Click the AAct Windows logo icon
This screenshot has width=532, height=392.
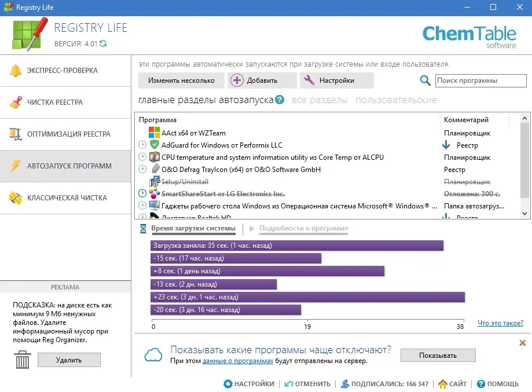(x=155, y=133)
